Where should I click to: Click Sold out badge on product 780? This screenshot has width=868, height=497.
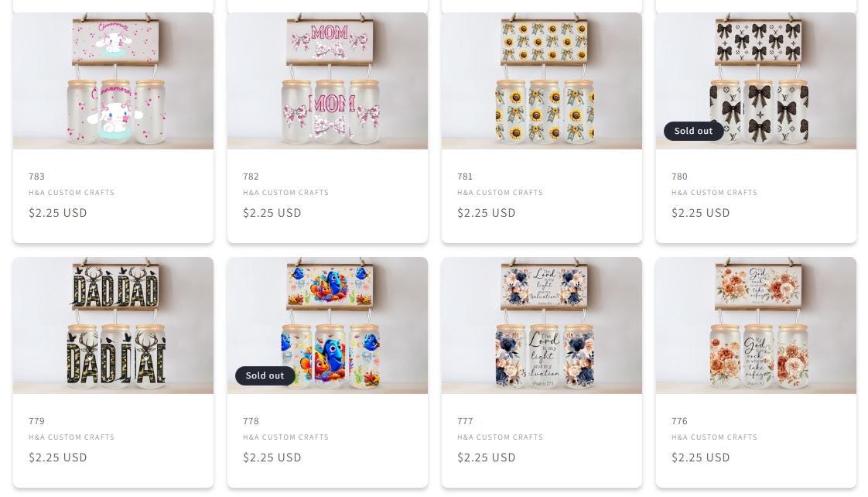pyautogui.click(x=693, y=132)
